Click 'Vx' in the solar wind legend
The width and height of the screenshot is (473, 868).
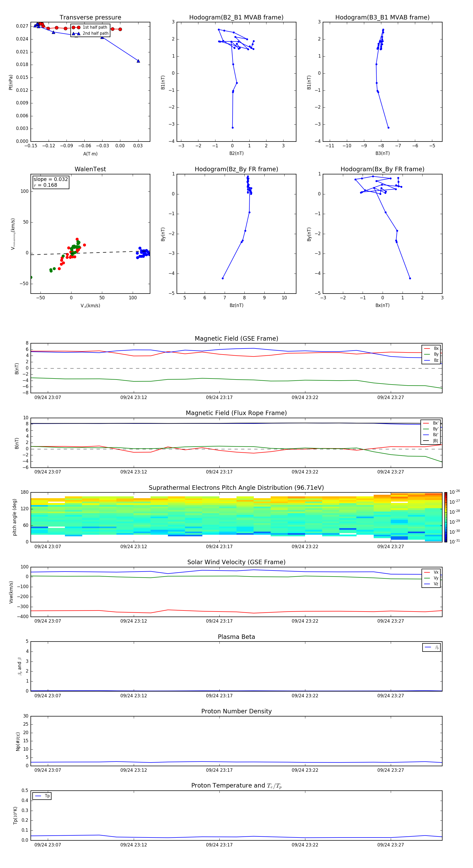click(x=431, y=572)
